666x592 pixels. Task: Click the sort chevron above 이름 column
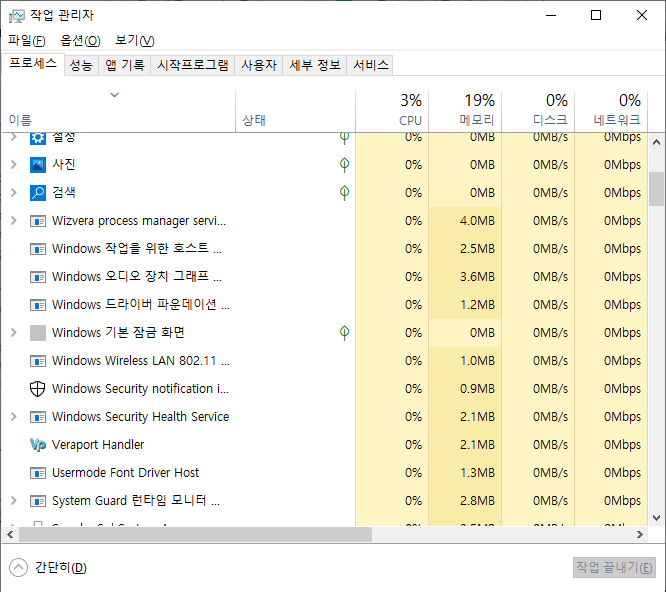115,95
